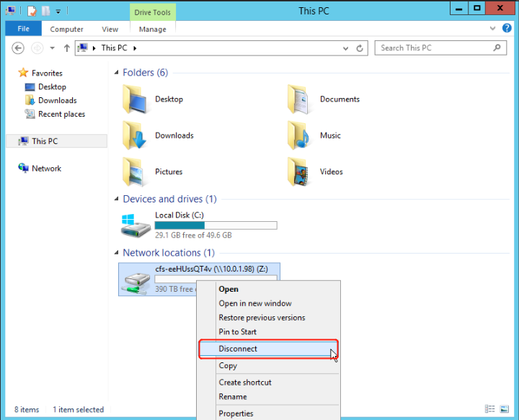Select This PC in the navigation pane
519x420 pixels.
(56, 141)
